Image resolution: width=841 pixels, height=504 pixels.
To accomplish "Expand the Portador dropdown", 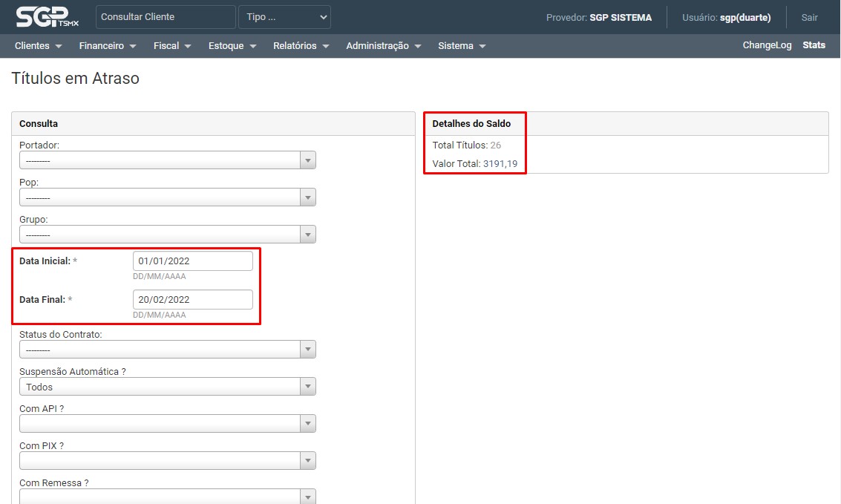I will point(167,160).
